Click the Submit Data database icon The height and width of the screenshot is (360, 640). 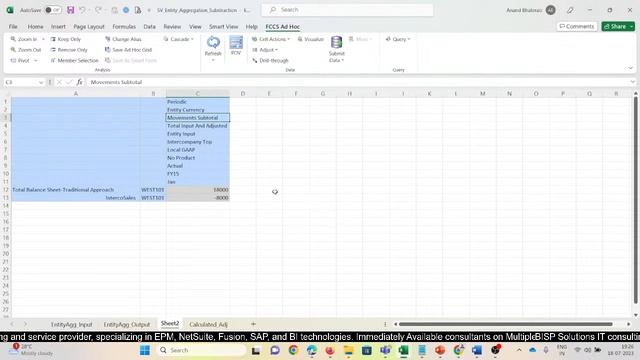(x=337, y=42)
